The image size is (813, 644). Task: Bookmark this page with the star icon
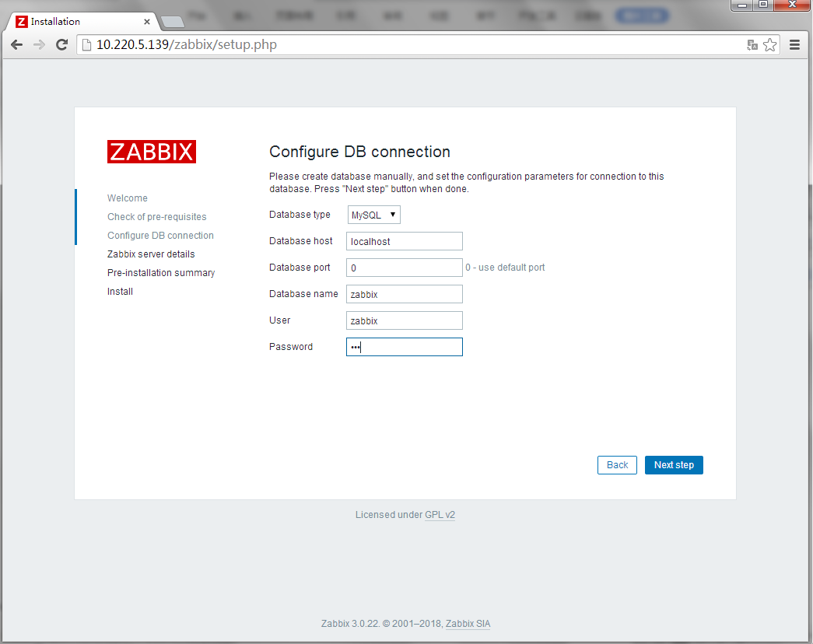(770, 45)
